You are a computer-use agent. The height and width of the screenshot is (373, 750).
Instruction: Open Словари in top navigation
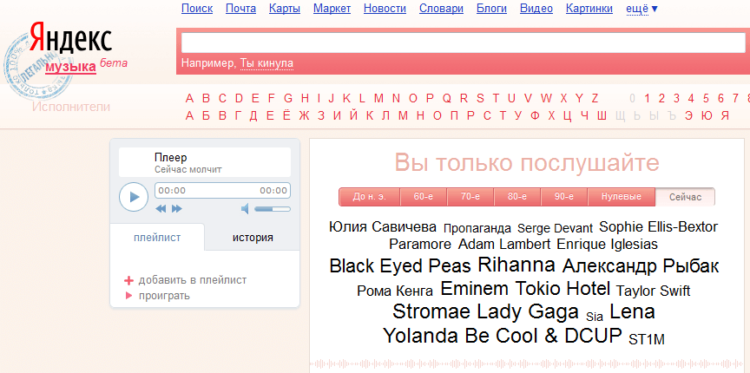(441, 9)
